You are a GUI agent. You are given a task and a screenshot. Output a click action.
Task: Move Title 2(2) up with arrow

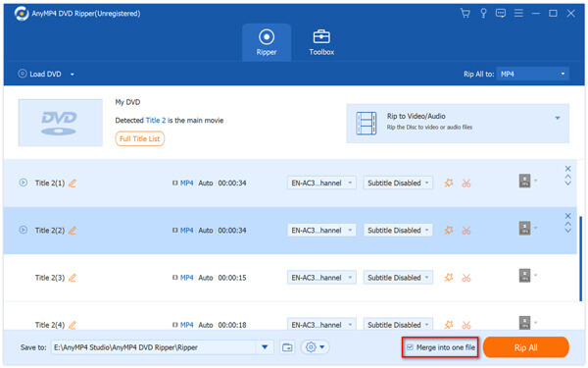point(568,224)
